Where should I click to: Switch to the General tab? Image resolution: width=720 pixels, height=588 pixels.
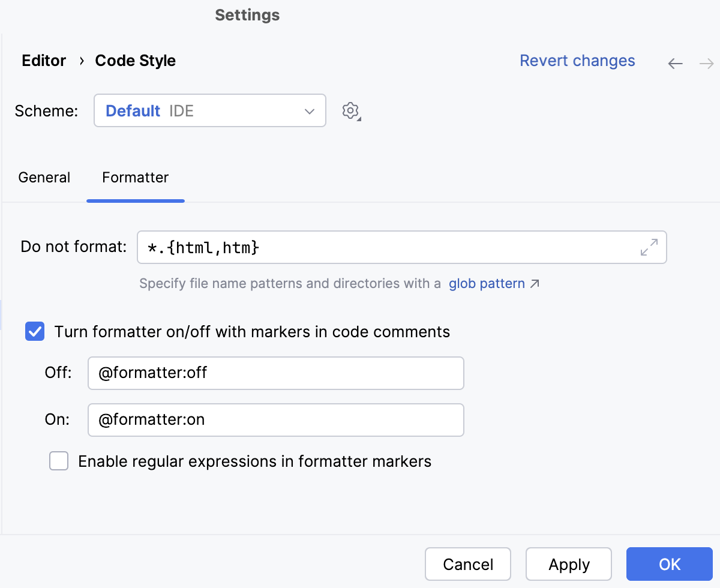[x=44, y=177]
